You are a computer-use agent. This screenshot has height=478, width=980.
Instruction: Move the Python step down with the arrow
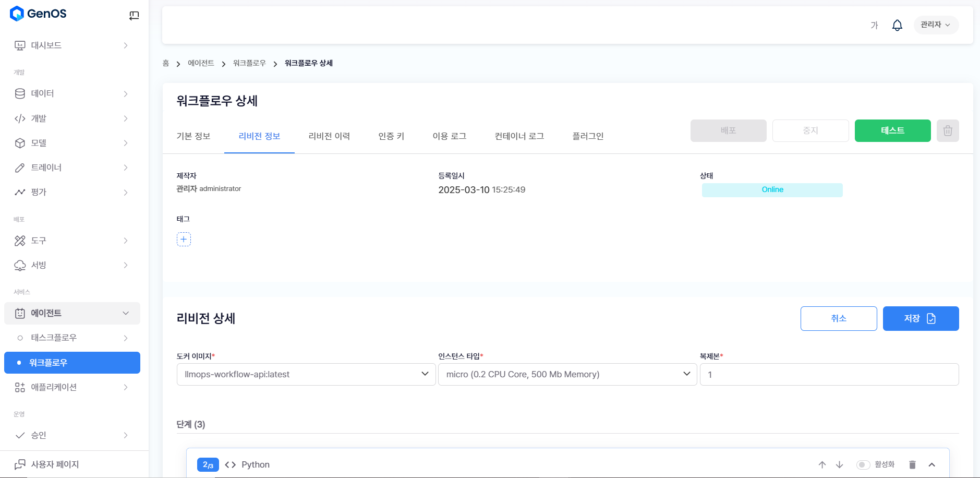tap(839, 464)
